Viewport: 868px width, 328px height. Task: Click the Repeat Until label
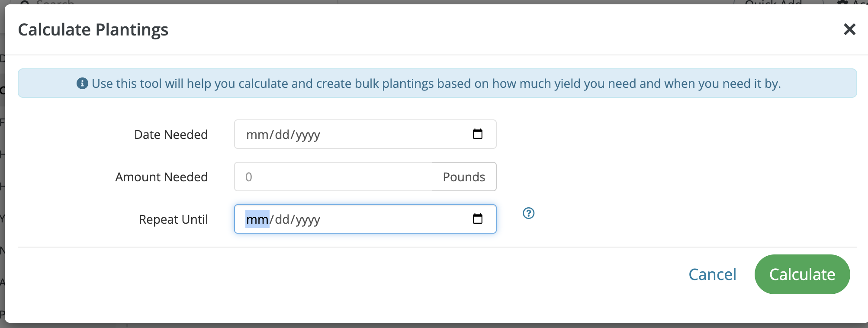[173, 219]
